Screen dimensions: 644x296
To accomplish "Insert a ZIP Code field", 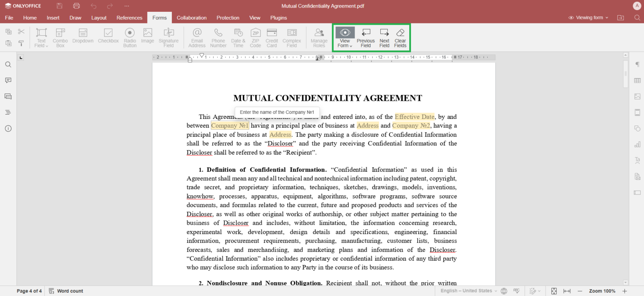I will 255,38.
